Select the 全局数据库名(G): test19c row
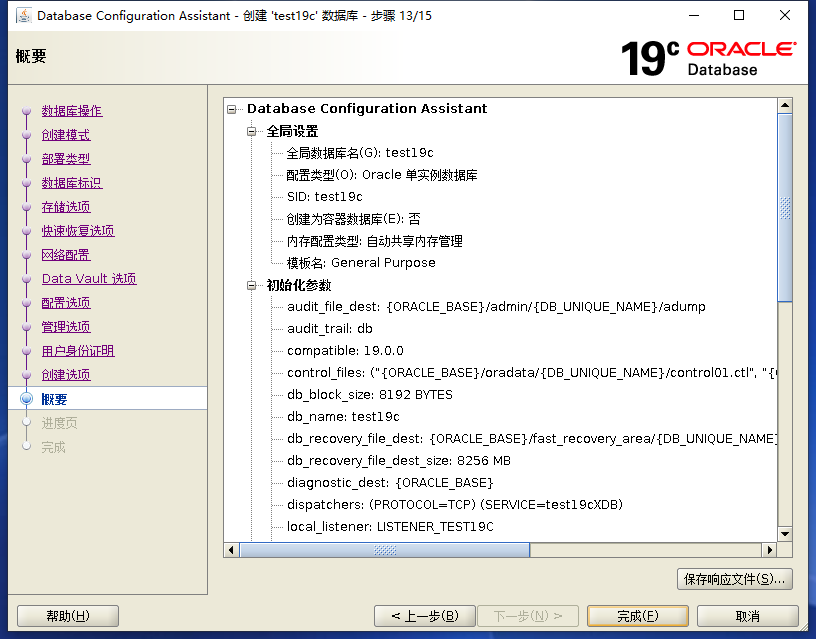 point(360,153)
